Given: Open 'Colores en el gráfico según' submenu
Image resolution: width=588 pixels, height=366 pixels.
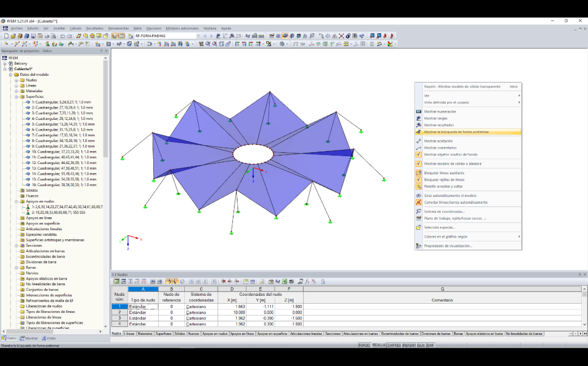Looking at the screenshot, I should pyautogui.click(x=468, y=237).
